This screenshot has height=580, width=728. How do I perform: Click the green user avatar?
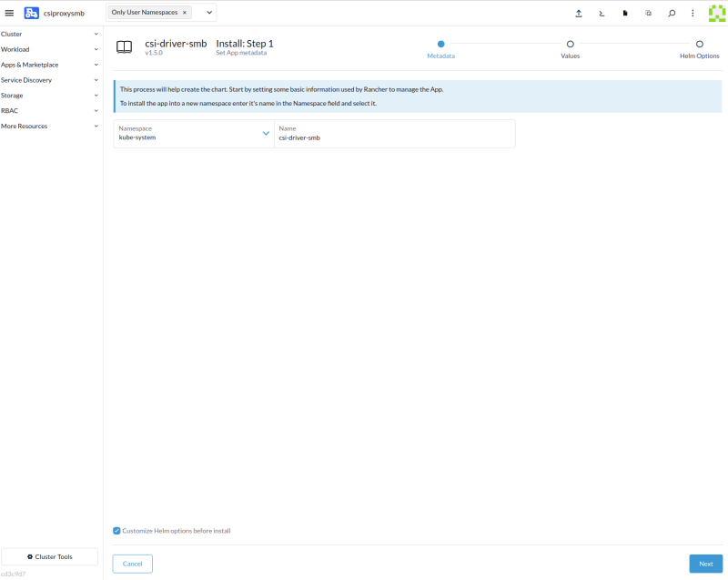coord(717,13)
